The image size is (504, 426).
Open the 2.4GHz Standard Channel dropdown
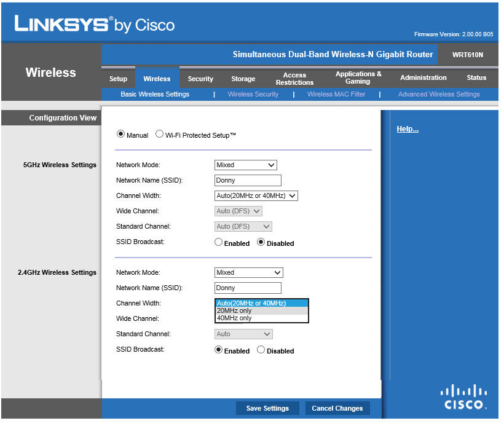243,334
